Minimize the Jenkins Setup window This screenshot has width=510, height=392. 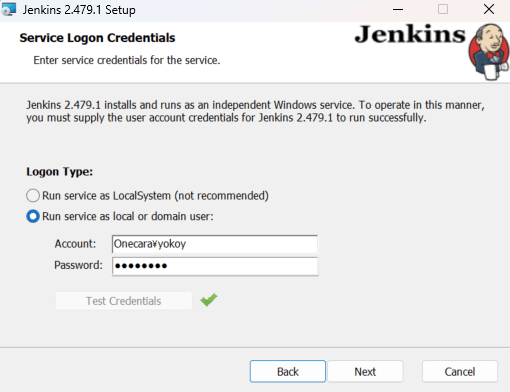coord(398,10)
